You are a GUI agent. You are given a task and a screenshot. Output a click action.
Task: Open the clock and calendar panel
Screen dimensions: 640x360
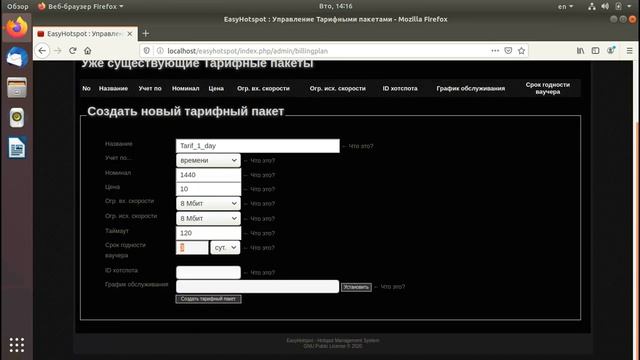point(336,6)
